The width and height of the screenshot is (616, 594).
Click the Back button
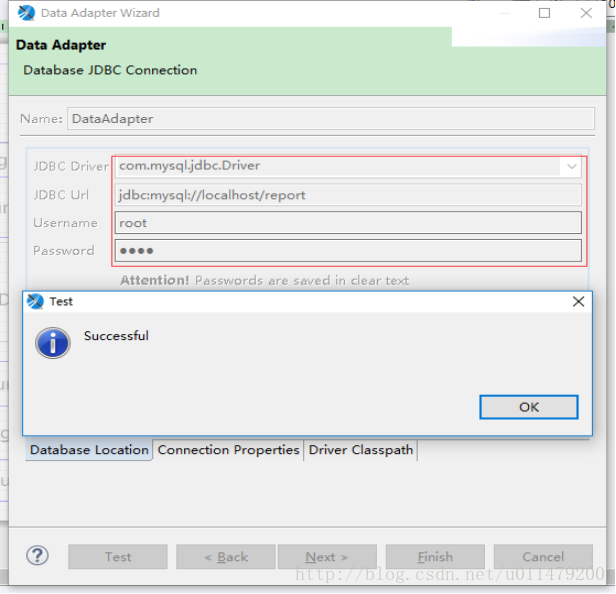click(226, 557)
